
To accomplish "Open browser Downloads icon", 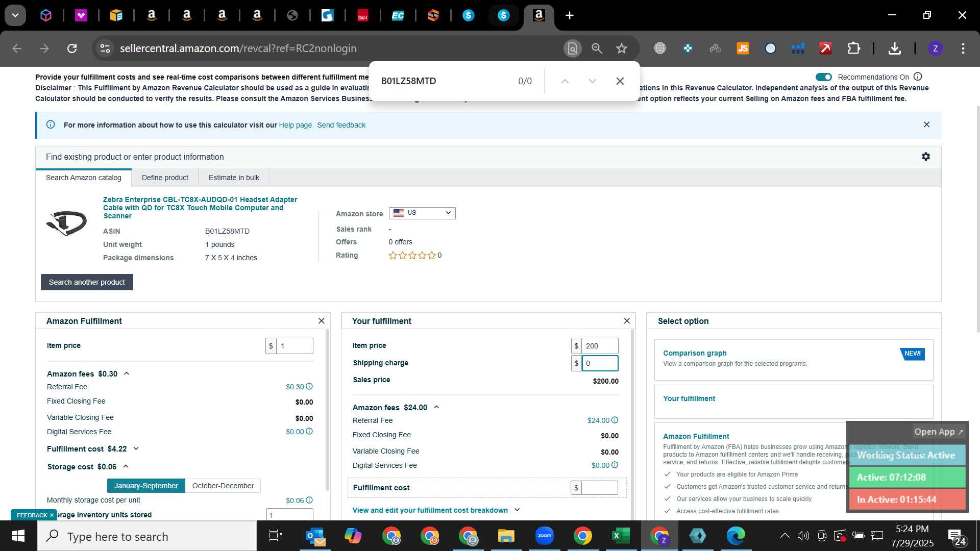I will 894,48.
